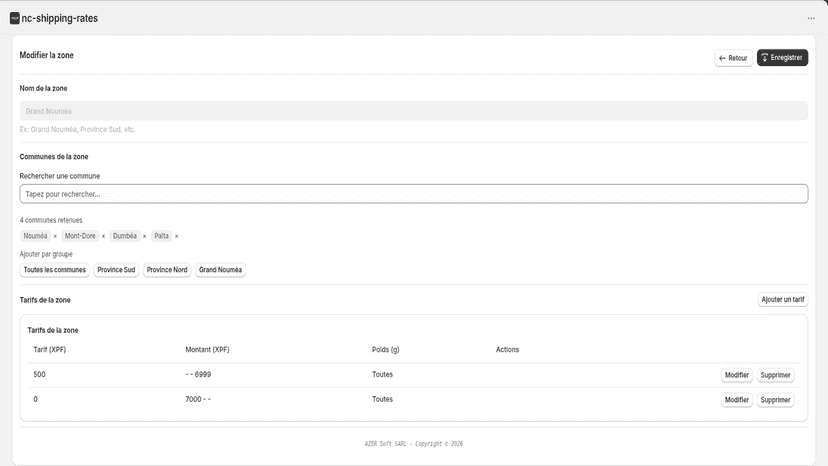The height and width of the screenshot is (466, 828).
Task: Click the nc-shipping-rates app logo icon
Action: (x=15, y=18)
